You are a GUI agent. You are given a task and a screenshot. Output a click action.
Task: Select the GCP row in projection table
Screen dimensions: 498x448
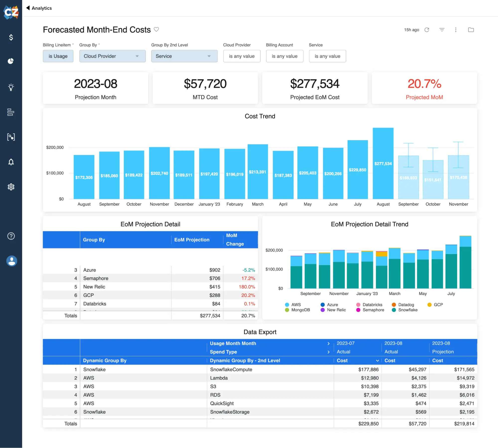click(x=150, y=295)
